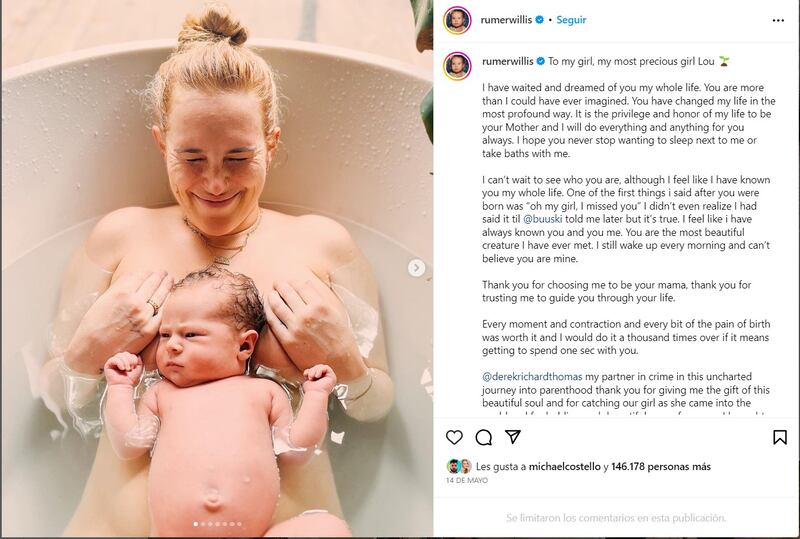Share post using paper plane icon

(x=513, y=436)
